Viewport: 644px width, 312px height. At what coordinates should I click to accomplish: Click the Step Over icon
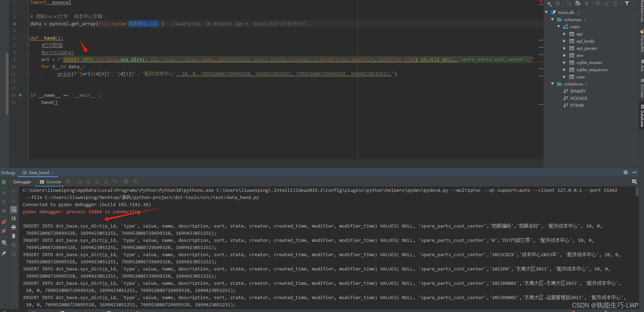pos(79,182)
